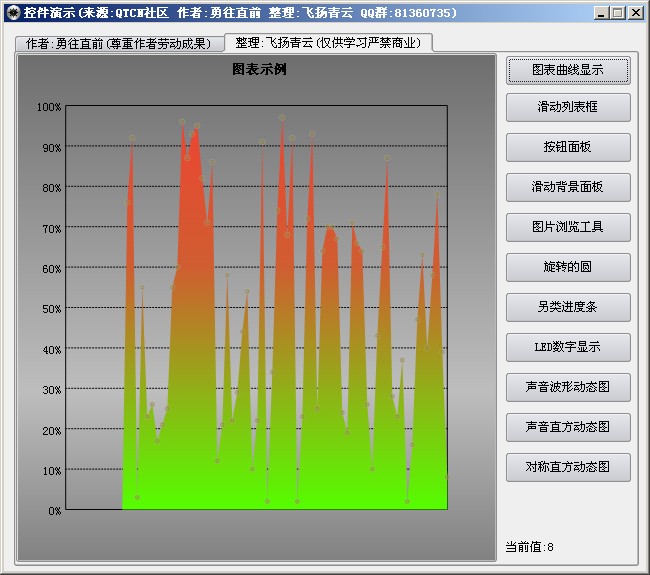Maximize the 控件演示 window

(x=618, y=13)
